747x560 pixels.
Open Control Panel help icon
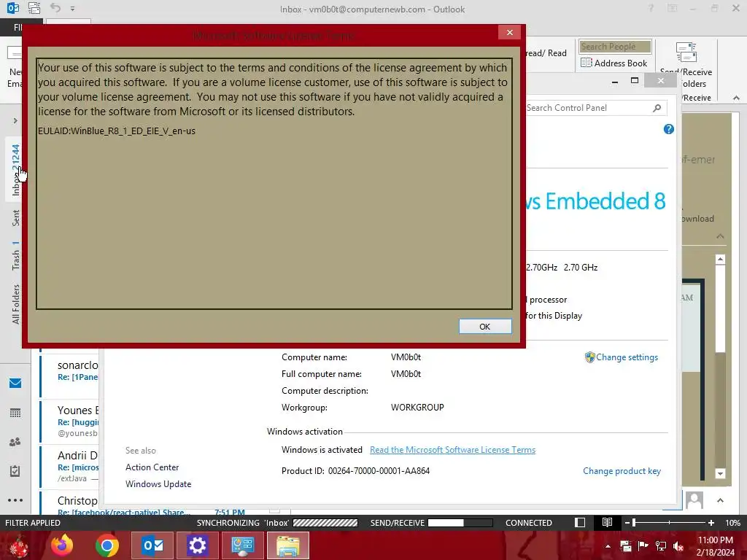(x=668, y=129)
